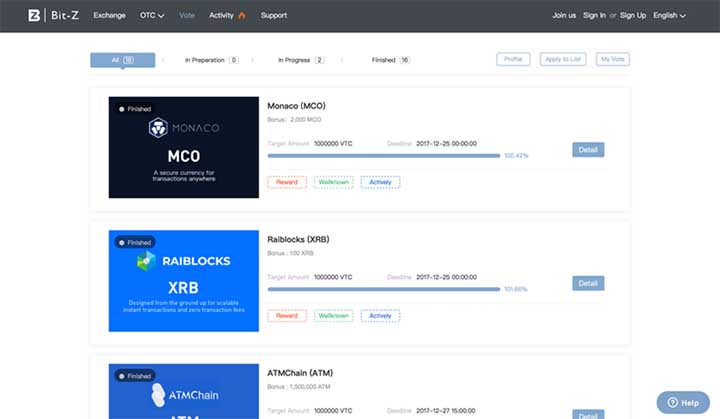Switch to In Preparation tab

click(x=212, y=60)
